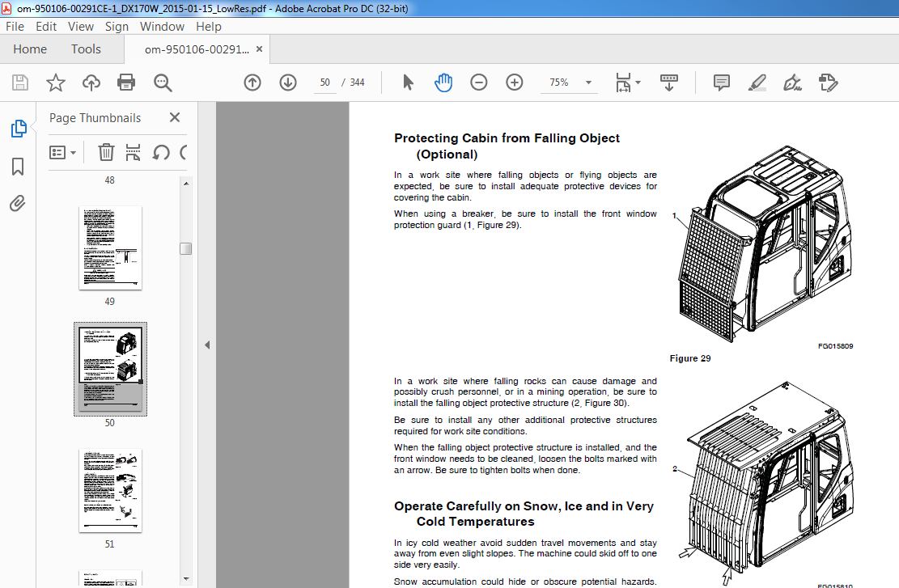Click thumbnail scrollbar up arrow
This screenshot has height=588, width=899.
[186, 184]
